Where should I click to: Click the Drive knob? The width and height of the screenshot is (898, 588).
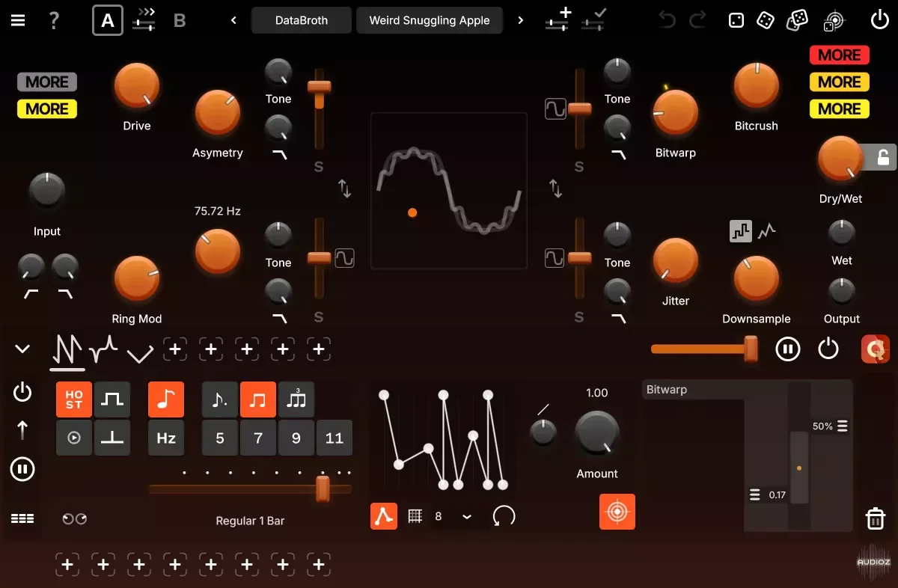tap(137, 85)
